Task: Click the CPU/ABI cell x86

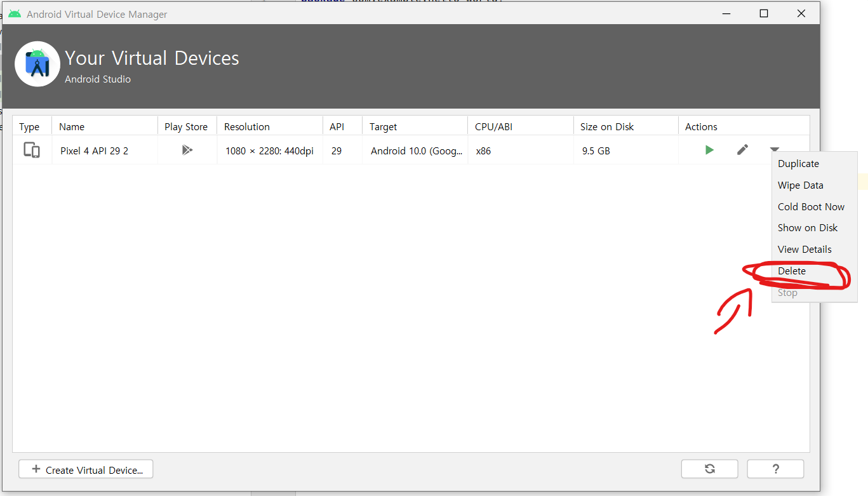Action: 483,151
